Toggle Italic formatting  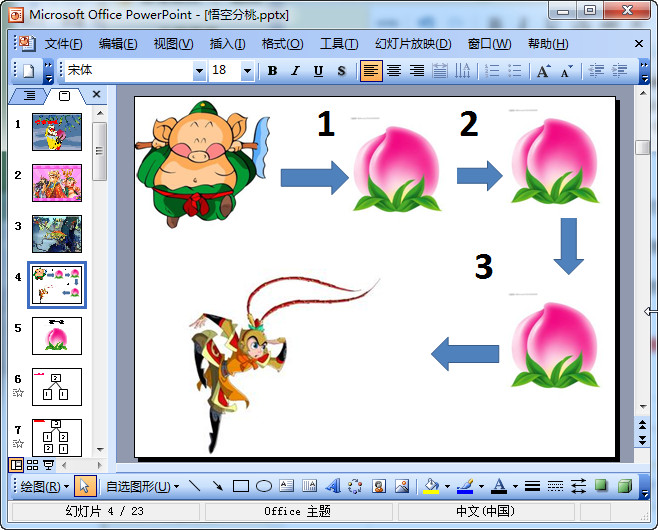click(x=295, y=70)
